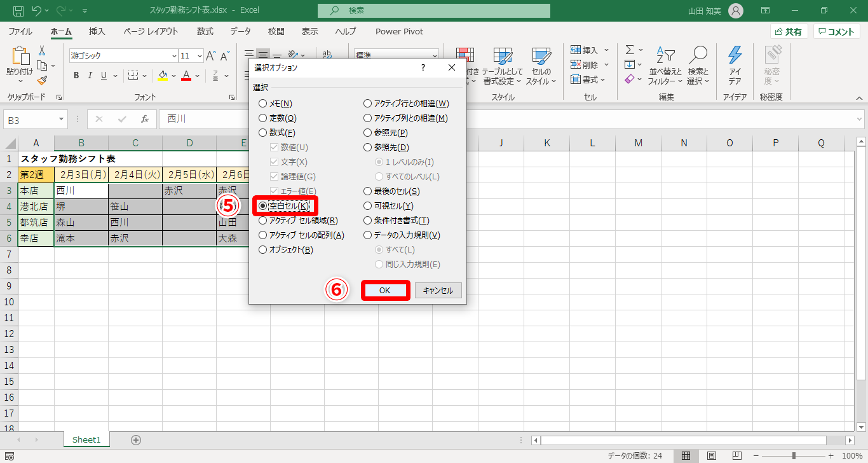Open 並べ替えとフィルター (sort and filter)

665,66
